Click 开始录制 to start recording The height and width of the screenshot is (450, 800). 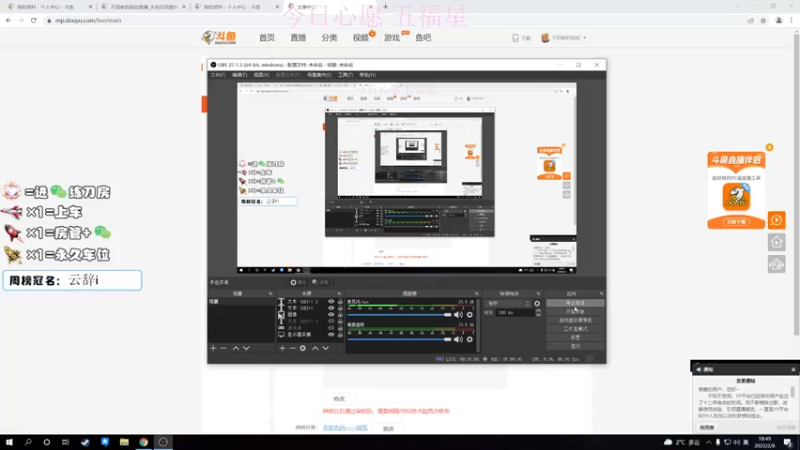click(575, 312)
